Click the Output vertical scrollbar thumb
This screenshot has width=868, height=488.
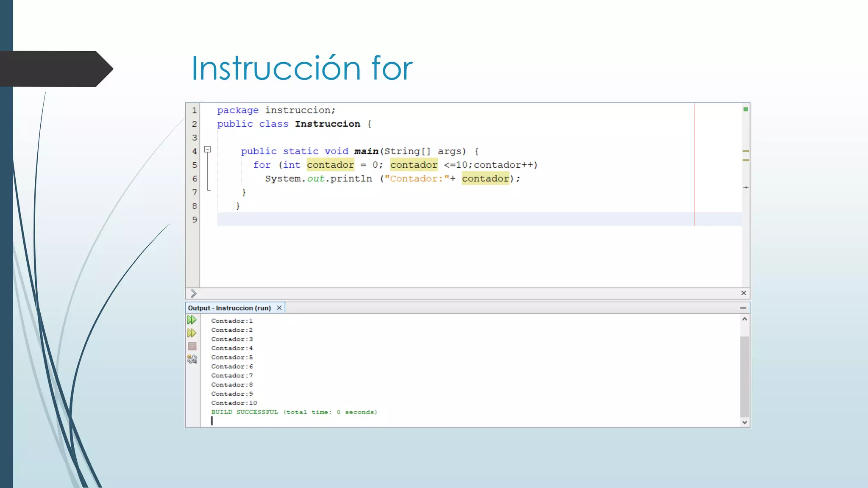[x=744, y=376]
